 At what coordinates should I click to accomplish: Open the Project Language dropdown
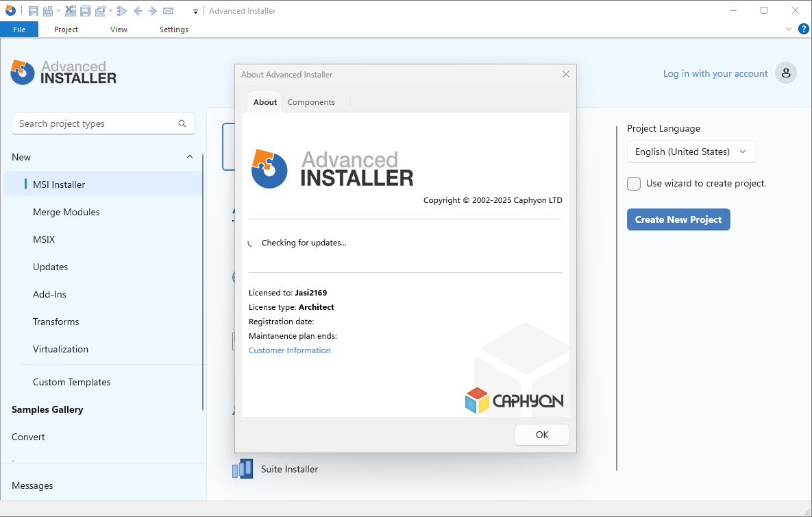[691, 152]
